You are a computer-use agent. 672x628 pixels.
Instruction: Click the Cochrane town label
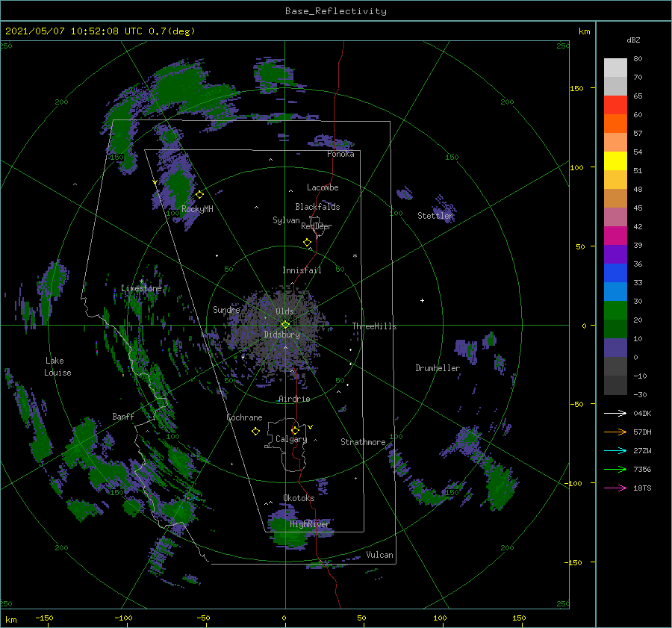click(244, 417)
